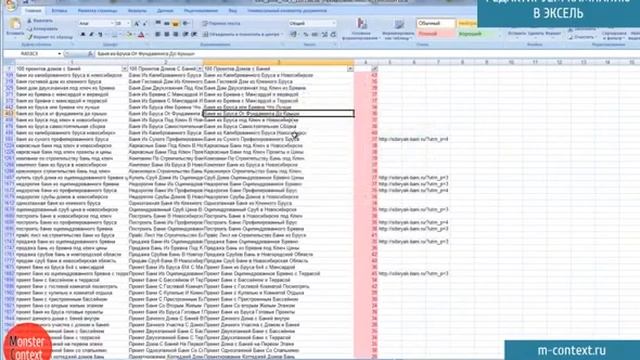Click the Удалить cells button

point(536,34)
